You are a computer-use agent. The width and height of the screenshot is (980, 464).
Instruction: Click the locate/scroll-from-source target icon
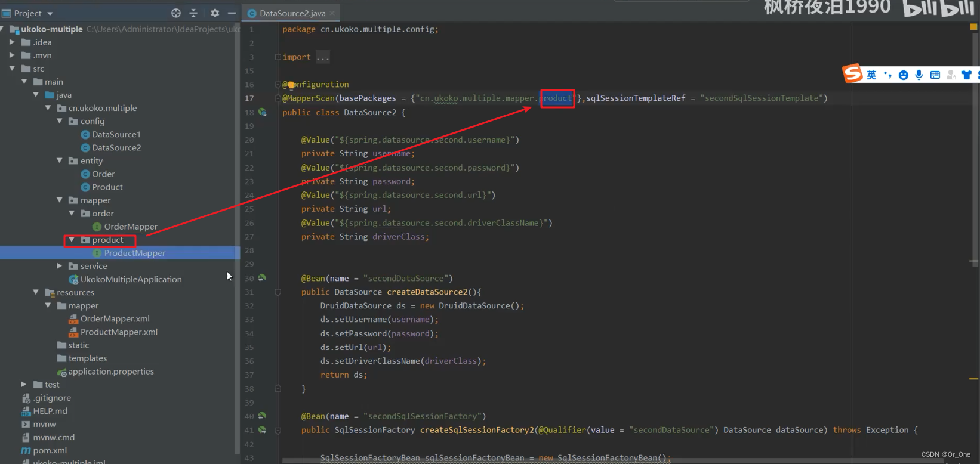point(176,13)
